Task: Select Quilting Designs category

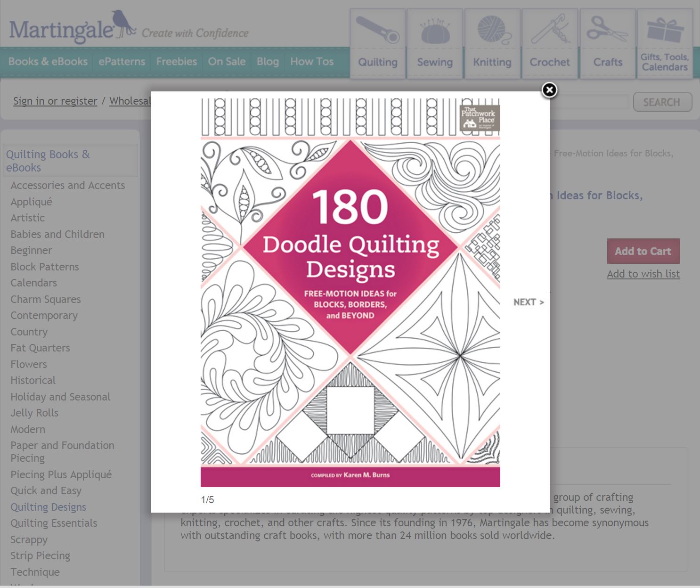Action: click(49, 507)
